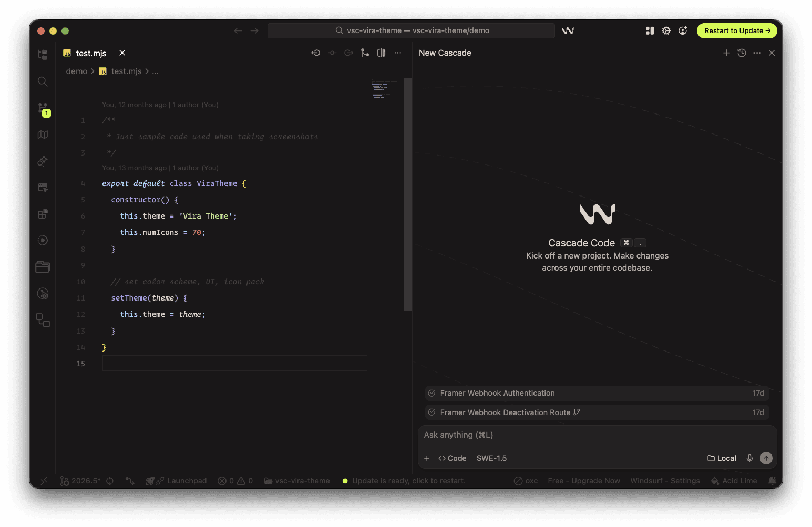The height and width of the screenshot is (527, 812).
Task: Split the editor to the right
Action: point(382,53)
